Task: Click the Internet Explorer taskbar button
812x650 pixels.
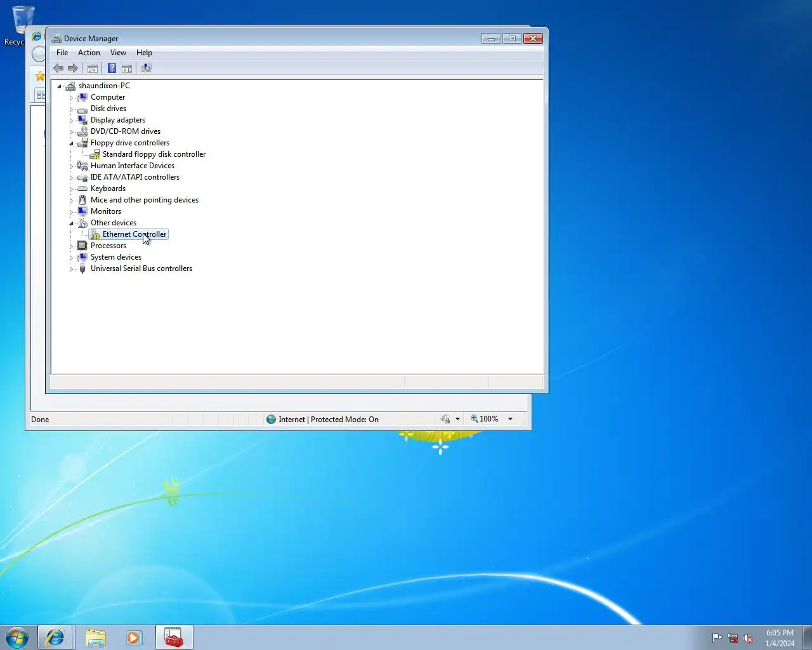Action: (55, 637)
